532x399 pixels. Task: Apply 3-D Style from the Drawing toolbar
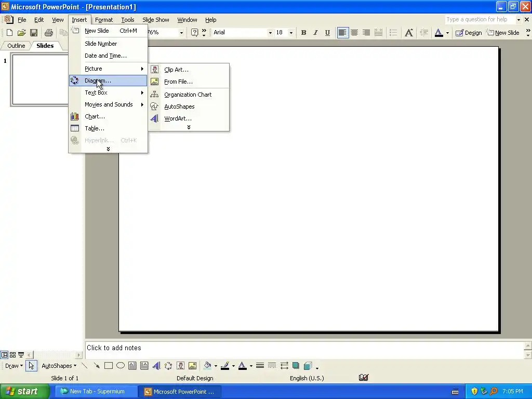pos(308,366)
